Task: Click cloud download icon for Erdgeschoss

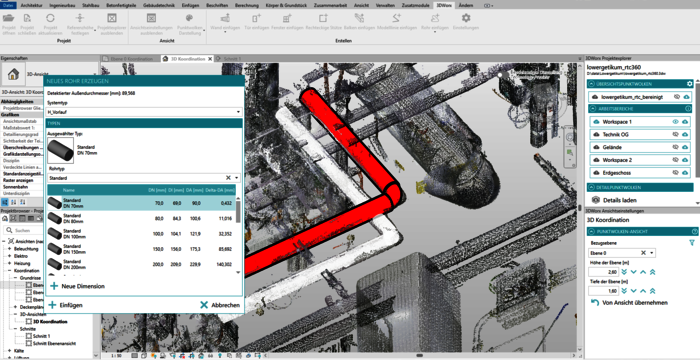Action: point(685,173)
